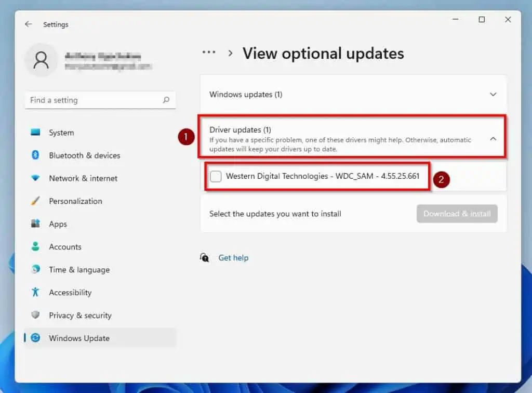Click the Accessibility figure icon

click(35, 292)
